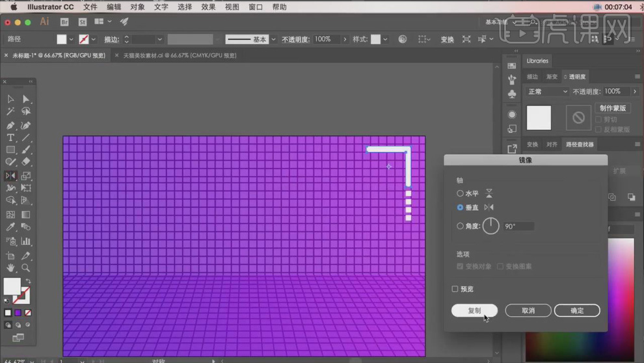This screenshot has width=644, height=363.
Task: Toggle the transform objects checkbox
Action: tap(460, 267)
